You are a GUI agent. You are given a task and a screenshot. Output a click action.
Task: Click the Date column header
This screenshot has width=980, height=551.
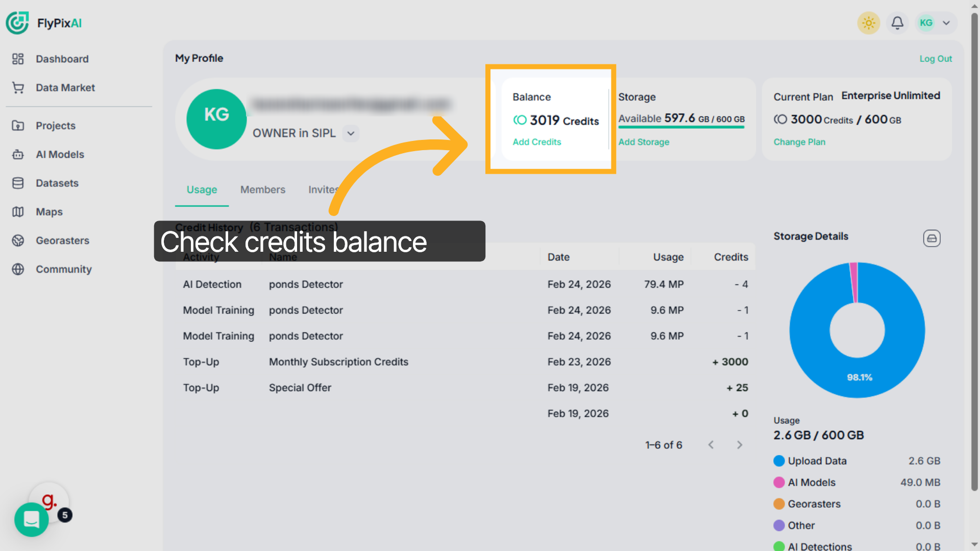pyautogui.click(x=558, y=257)
